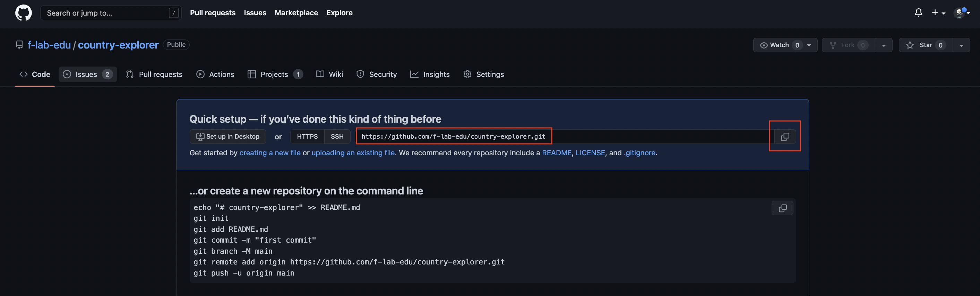The height and width of the screenshot is (296, 980).
Task: Click the git remote add origin line
Action: [349, 262]
